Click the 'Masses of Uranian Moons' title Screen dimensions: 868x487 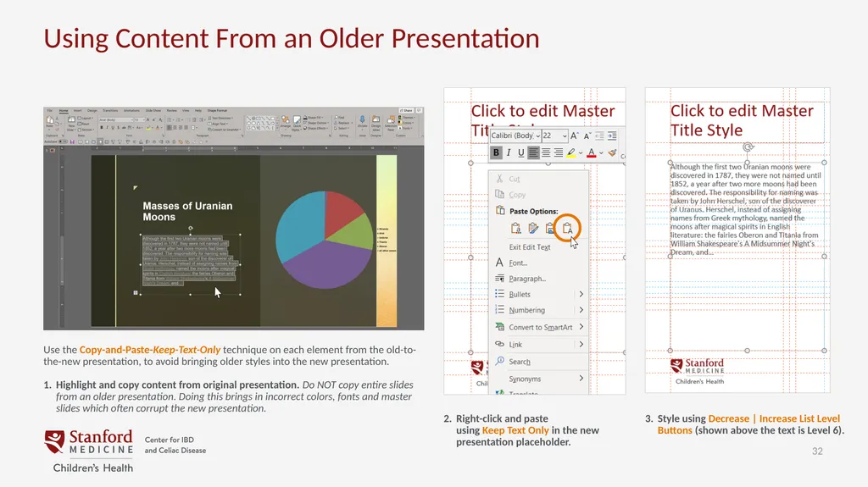[x=187, y=212]
